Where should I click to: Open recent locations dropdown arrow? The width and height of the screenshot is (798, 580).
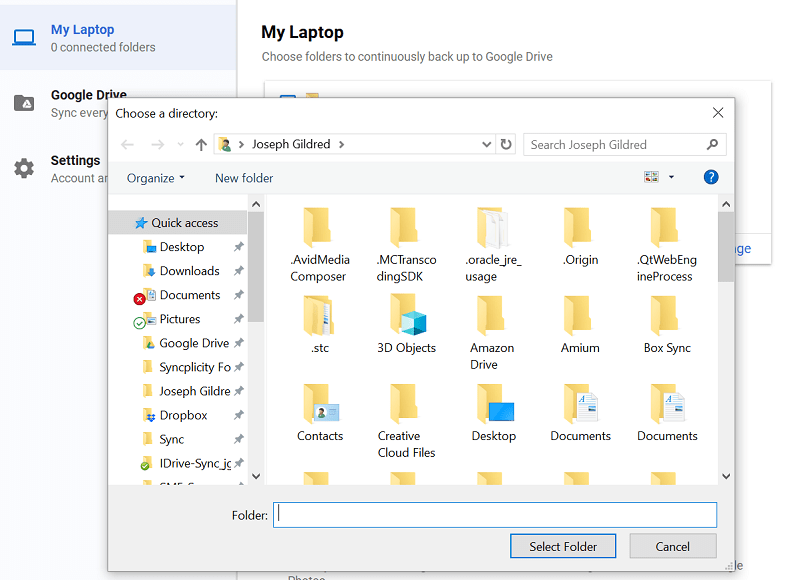coord(180,144)
